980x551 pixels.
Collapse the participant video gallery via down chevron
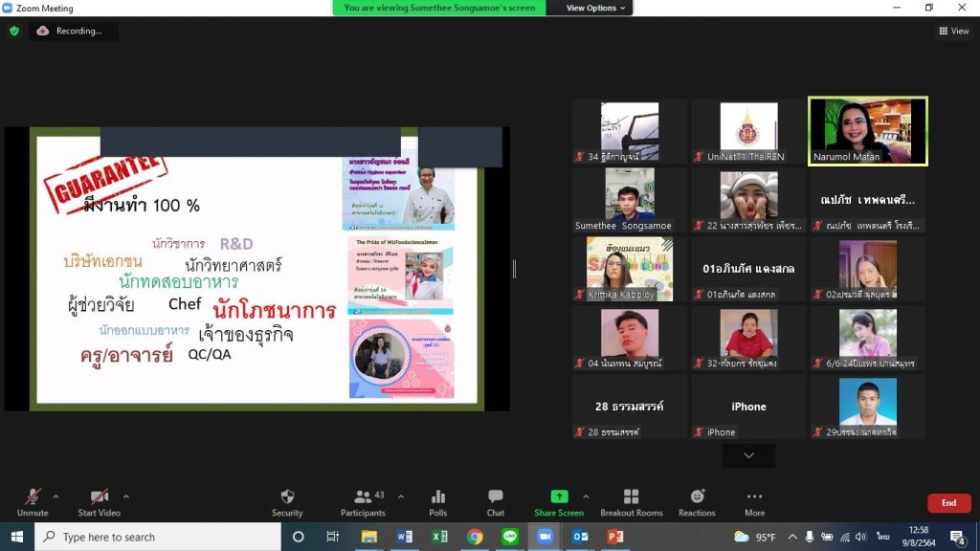point(748,455)
